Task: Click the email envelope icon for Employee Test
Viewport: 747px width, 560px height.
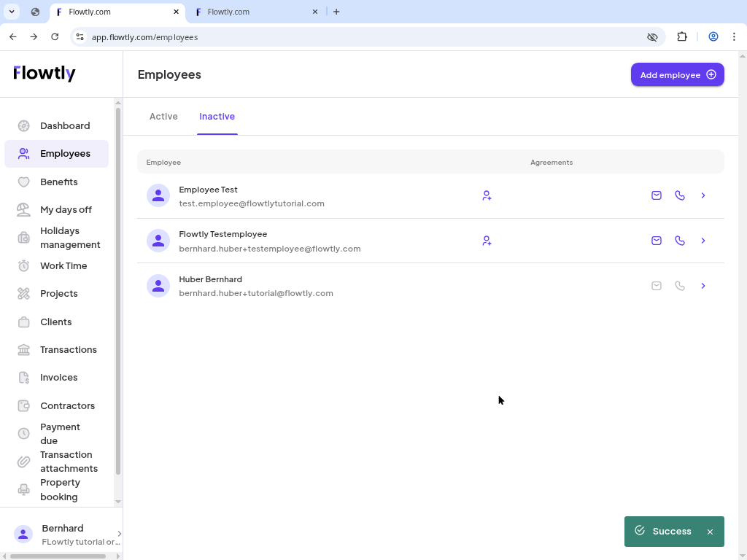Action: (656, 195)
